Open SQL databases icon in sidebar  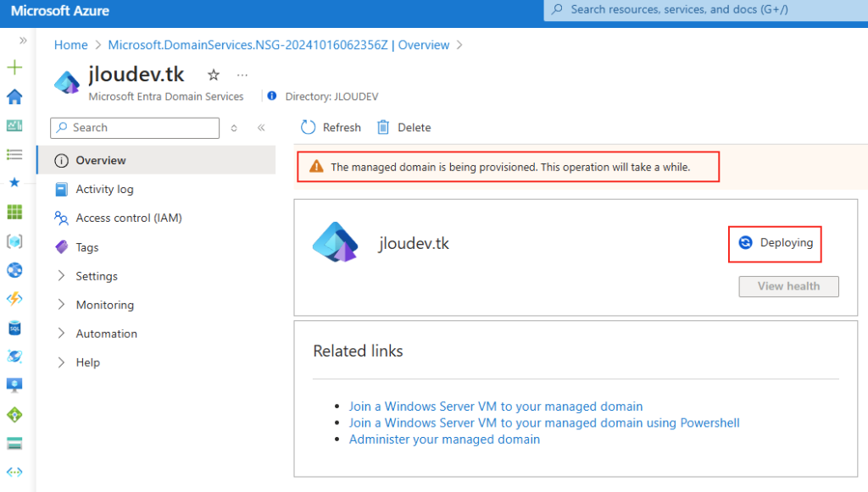pyautogui.click(x=14, y=328)
